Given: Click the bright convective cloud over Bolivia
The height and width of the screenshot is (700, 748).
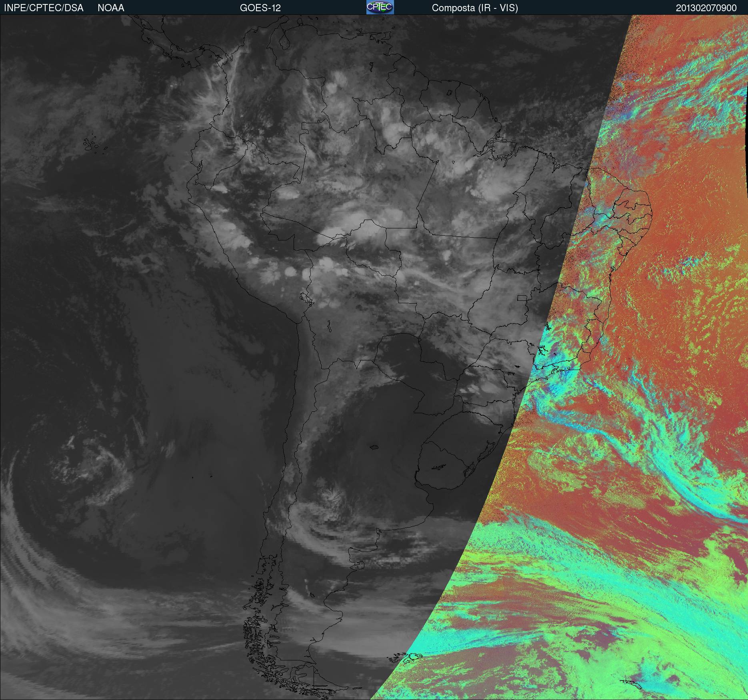Looking at the screenshot, I should pyautogui.click(x=326, y=263).
